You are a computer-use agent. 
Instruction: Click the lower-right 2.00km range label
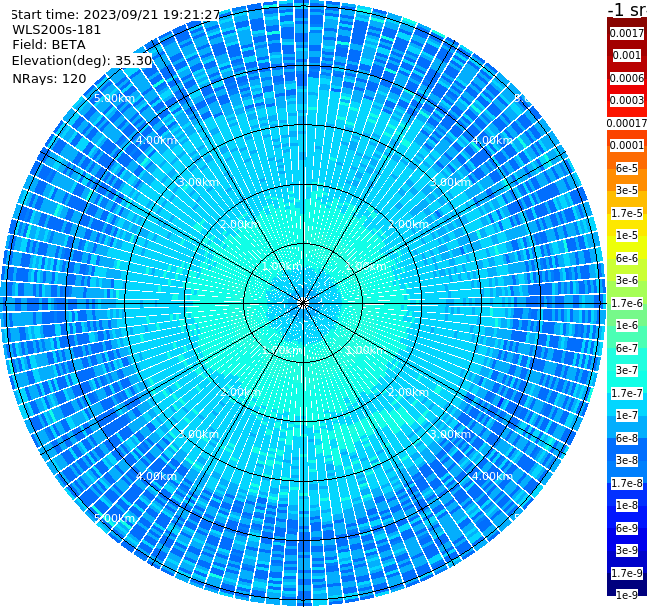408,392
